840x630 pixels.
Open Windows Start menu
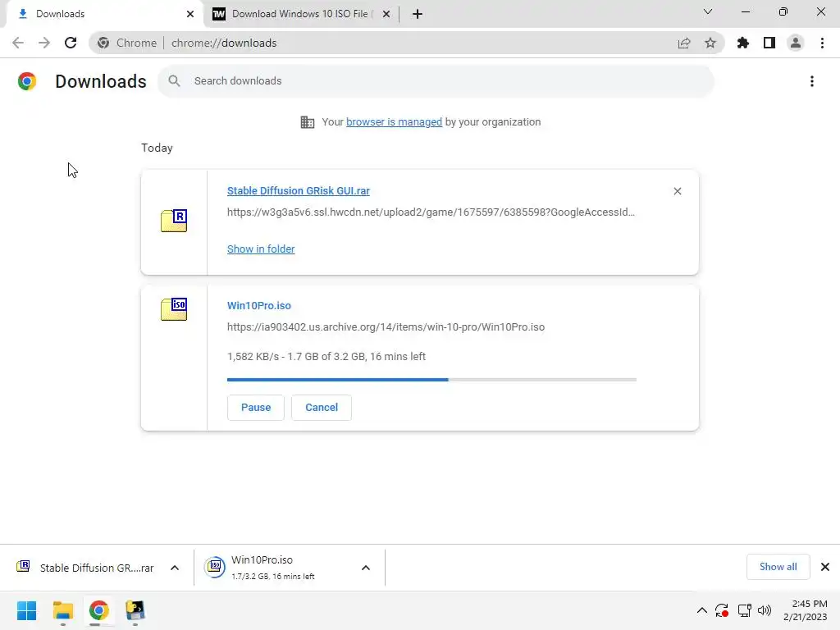[x=26, y=610]
